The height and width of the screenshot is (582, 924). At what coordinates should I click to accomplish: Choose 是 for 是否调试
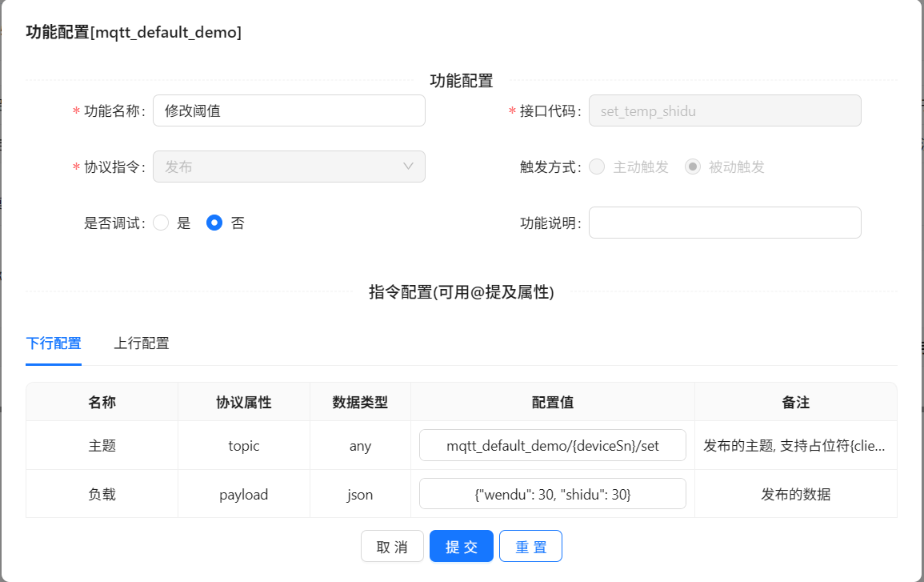[x=161, y=223]
